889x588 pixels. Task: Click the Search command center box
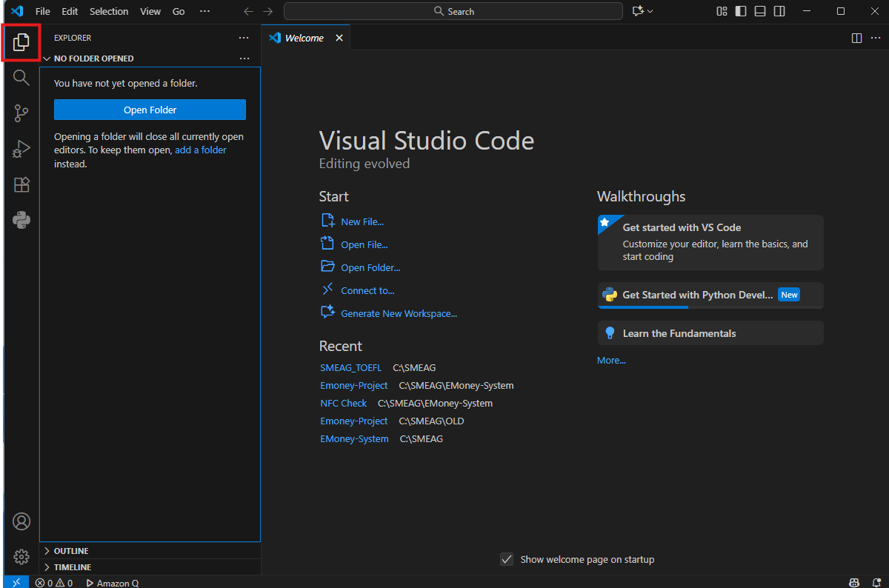(453, 11)
